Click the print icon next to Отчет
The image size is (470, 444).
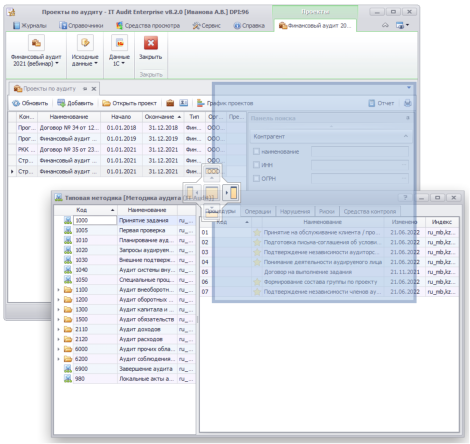pyautogui.click(x=407, y=103)
